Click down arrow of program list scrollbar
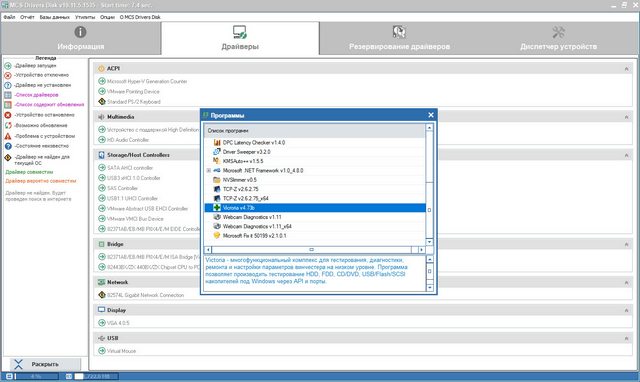 click(x=429, y=242)
